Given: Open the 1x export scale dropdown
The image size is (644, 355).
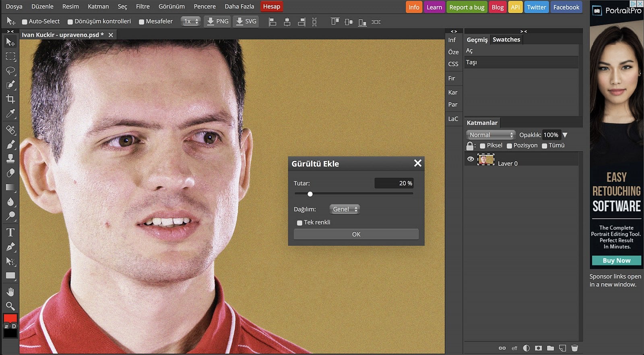Looking at the screenshot, I should click(190, 21).
